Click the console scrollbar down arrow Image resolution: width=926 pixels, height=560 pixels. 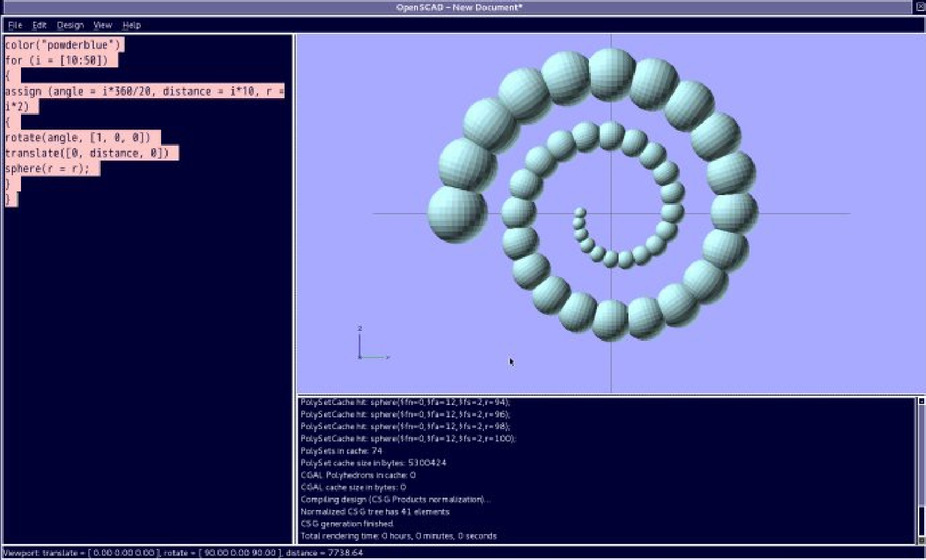pos(920,540)
